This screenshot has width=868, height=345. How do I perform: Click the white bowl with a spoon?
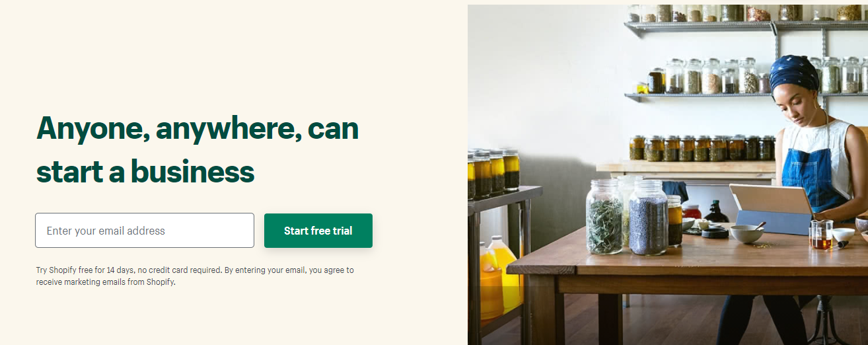746,234
